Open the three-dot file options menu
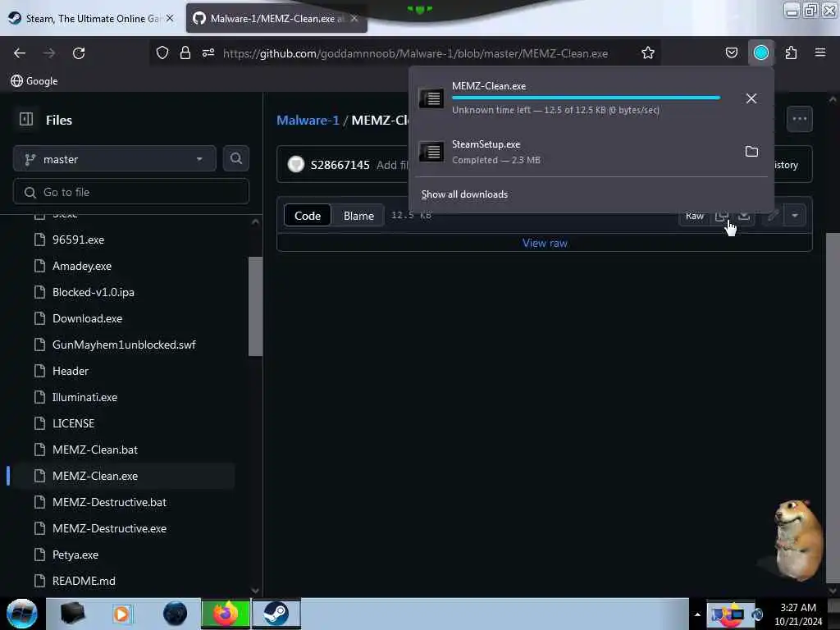This screenshot has height=630, width=840. pyautogui.click(x=799, y=119)
